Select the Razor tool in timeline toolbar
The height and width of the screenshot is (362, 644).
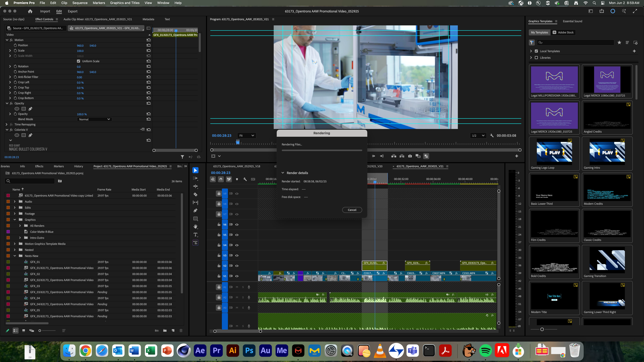pyautogui.click(x=195, y=194)
